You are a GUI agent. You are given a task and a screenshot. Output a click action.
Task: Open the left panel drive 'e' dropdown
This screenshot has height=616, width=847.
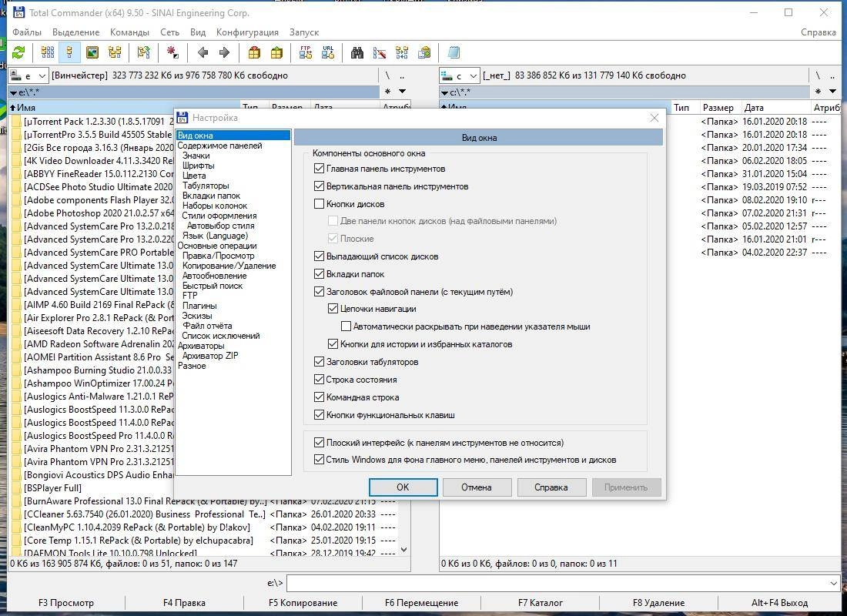click(29, 75)
